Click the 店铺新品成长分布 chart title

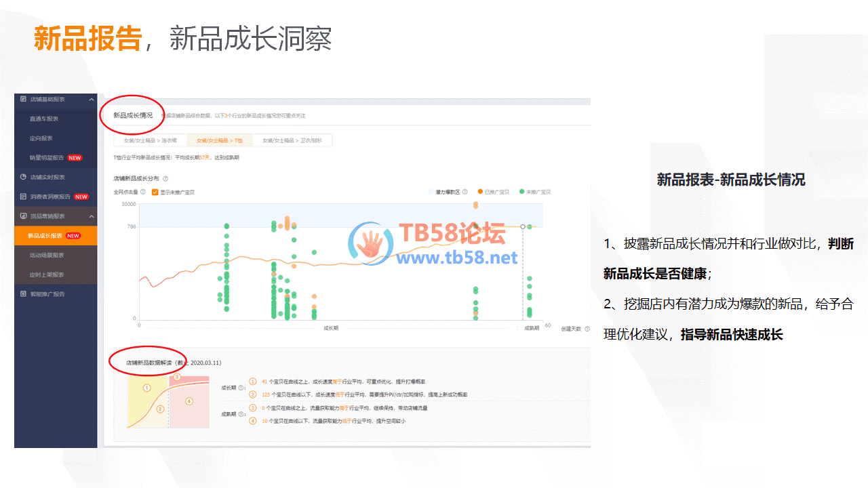tap(136, 178)
